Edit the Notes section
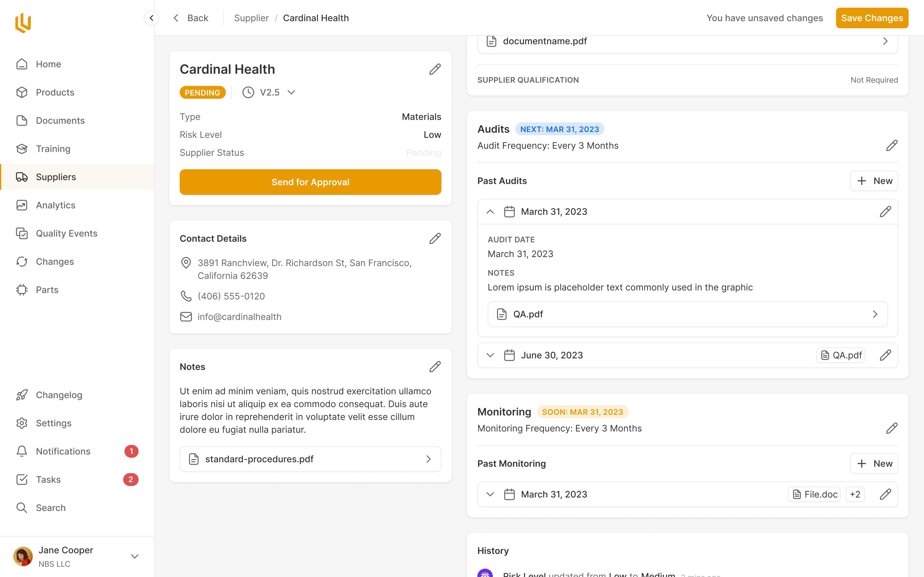 coord(434,367)
